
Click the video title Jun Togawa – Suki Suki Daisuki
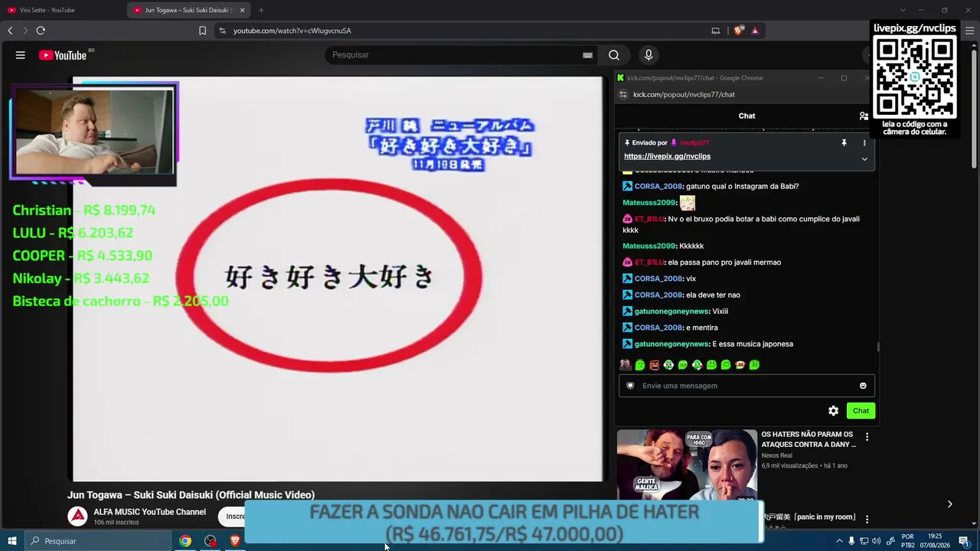click(x=191, y=495)
